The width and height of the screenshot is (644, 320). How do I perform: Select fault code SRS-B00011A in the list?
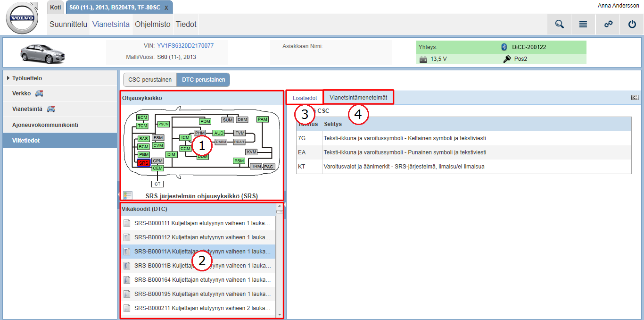click(x=198, y=252)
